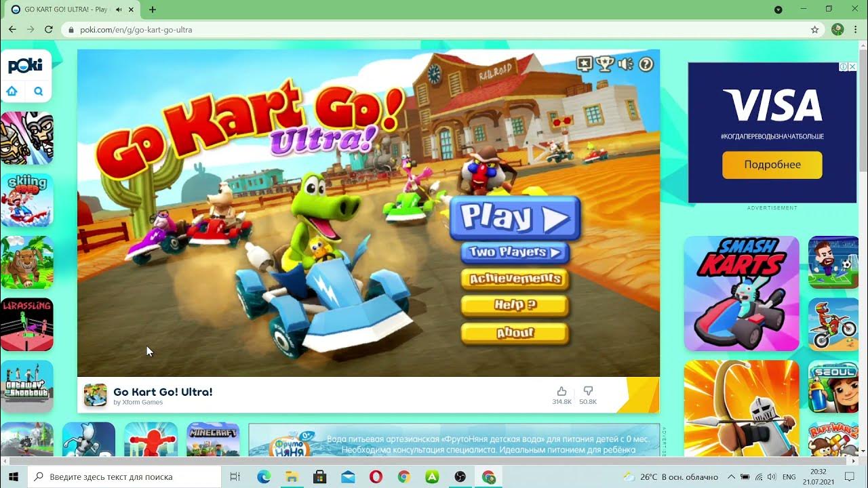Close the Go Kart Go tab
Image resolution: width=868 pixels, height=488 pixels.
pos(132,9)
